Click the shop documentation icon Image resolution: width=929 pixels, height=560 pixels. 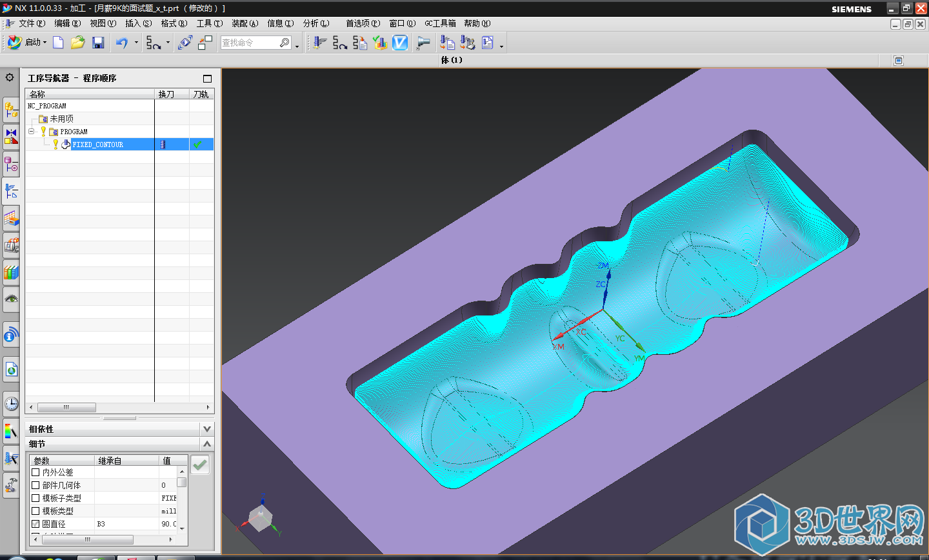(x=488, y=43)
